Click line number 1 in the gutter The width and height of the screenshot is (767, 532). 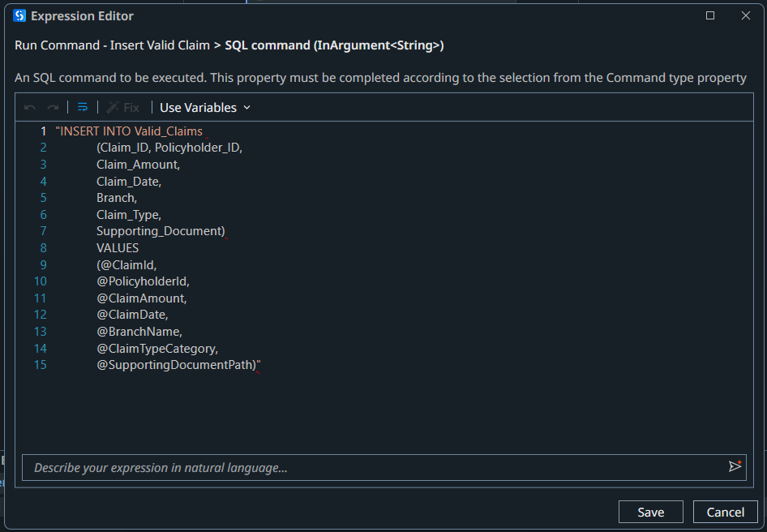pyautogui.click(x=43, y=131)
